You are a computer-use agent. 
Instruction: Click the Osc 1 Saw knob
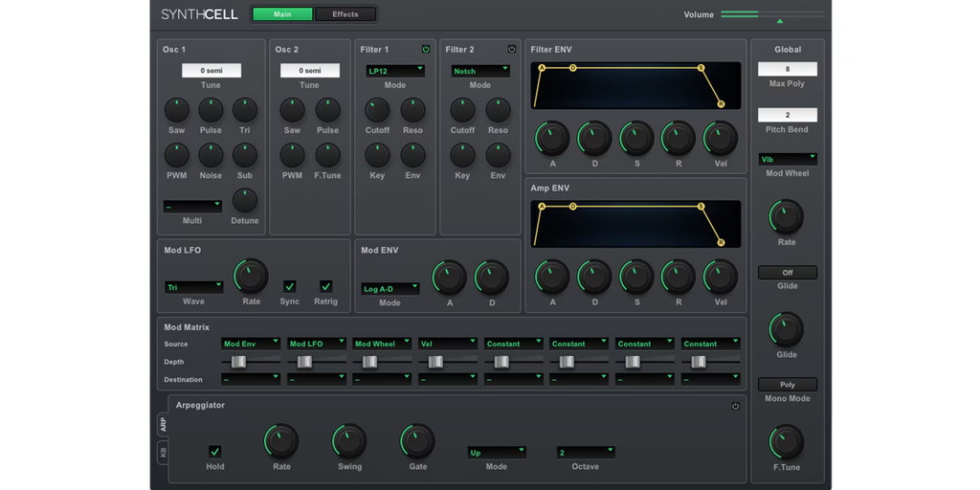click(x=177, y=110)
